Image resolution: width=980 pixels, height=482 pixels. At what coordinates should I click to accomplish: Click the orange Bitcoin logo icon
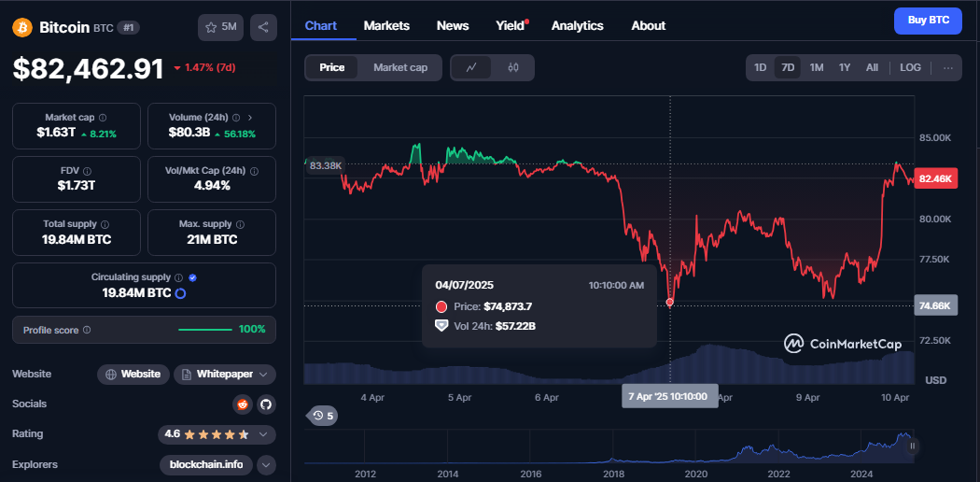[22, 27]
